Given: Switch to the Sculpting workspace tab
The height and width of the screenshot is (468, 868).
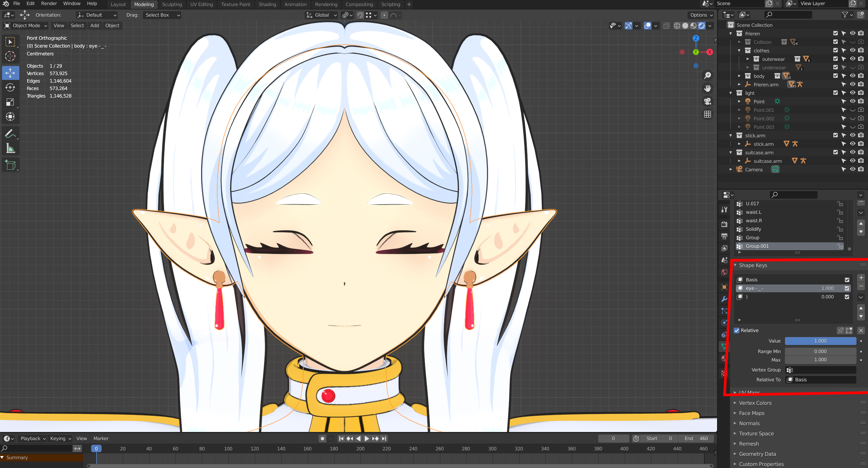Looking at the screenshot, I should (x=172, y=4).
